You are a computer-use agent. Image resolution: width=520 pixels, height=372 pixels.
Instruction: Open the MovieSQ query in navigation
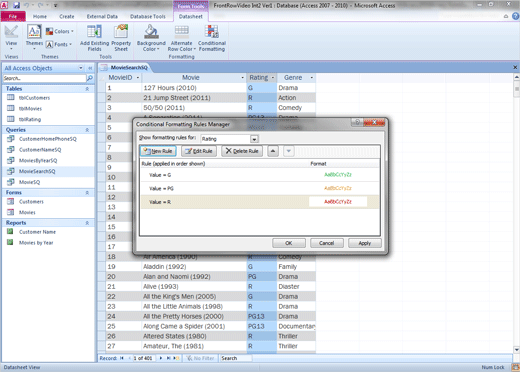29,182
